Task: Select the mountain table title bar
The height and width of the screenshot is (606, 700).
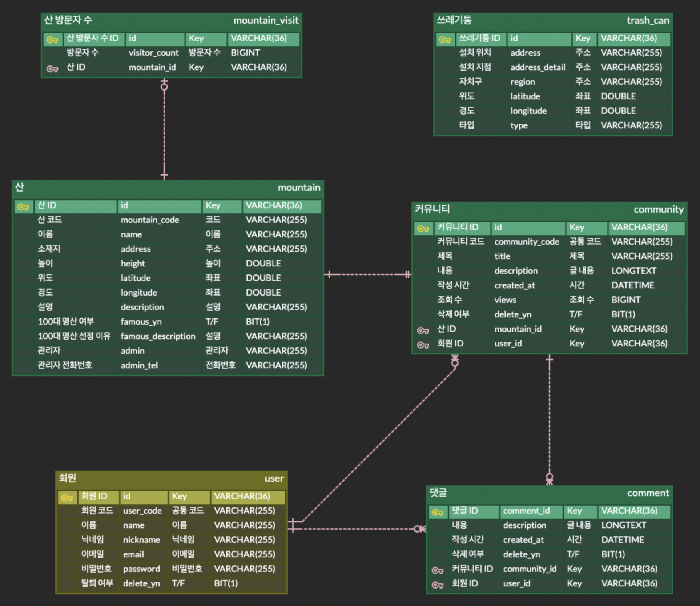Action: coord(167,188)
